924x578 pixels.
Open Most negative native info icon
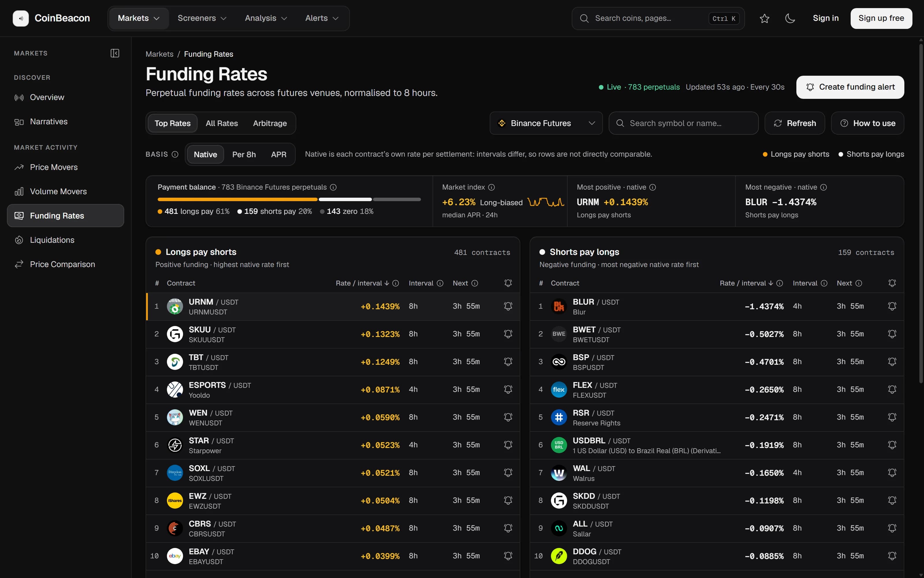click(824, 187)
